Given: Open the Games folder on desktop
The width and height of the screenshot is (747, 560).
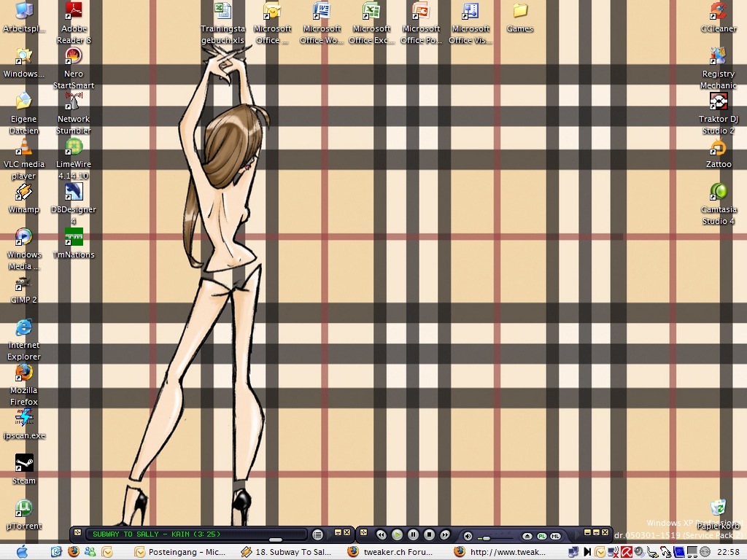Looking at the screenshot, I should [520, 12].
